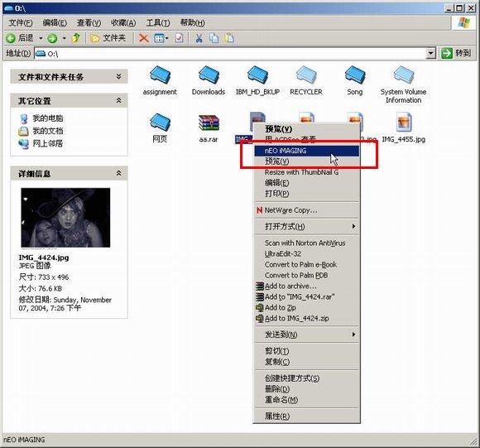Open the Downloads folder icon
480x448 pixels.
point(209,75)
